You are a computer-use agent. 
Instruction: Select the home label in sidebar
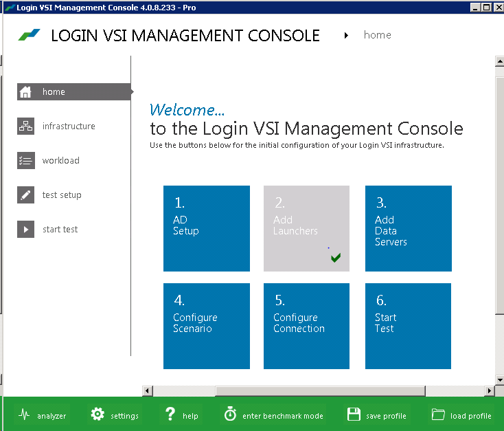pos(54,91)
